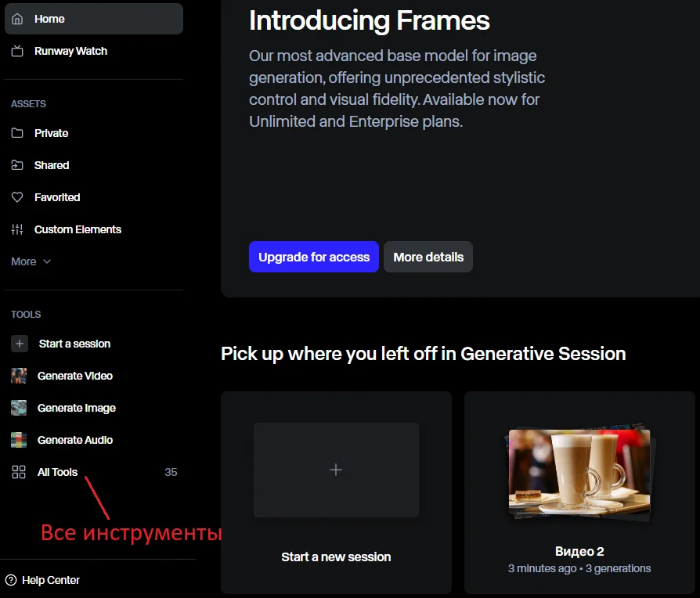The image size is (700, 598).
Task: Click the Home house icon
Action: point(18,19)
